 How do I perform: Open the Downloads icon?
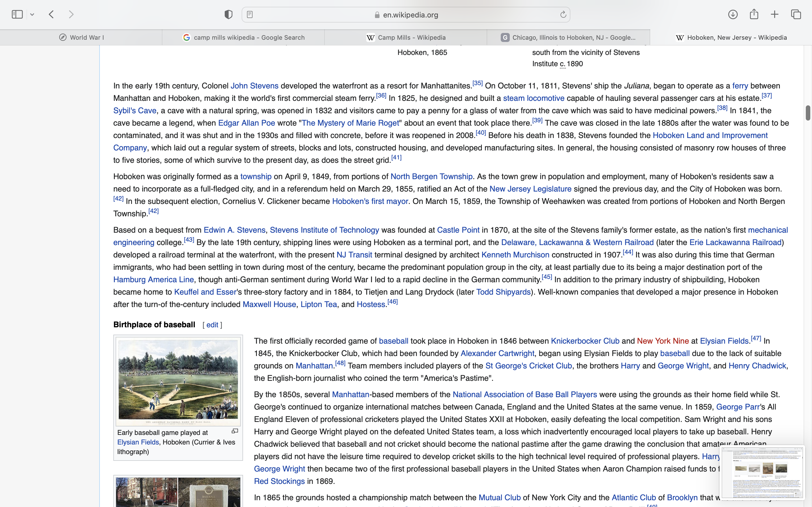pos(733,14)
